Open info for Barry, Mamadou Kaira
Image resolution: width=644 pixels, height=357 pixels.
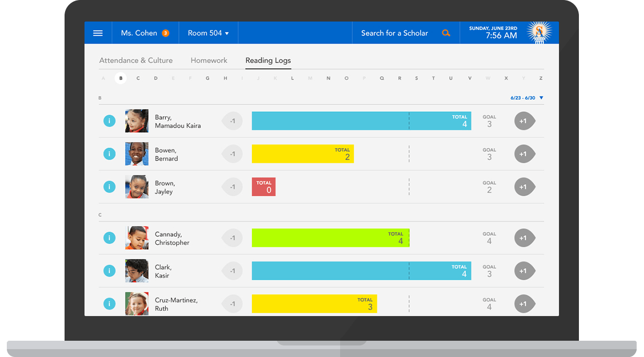109,121
